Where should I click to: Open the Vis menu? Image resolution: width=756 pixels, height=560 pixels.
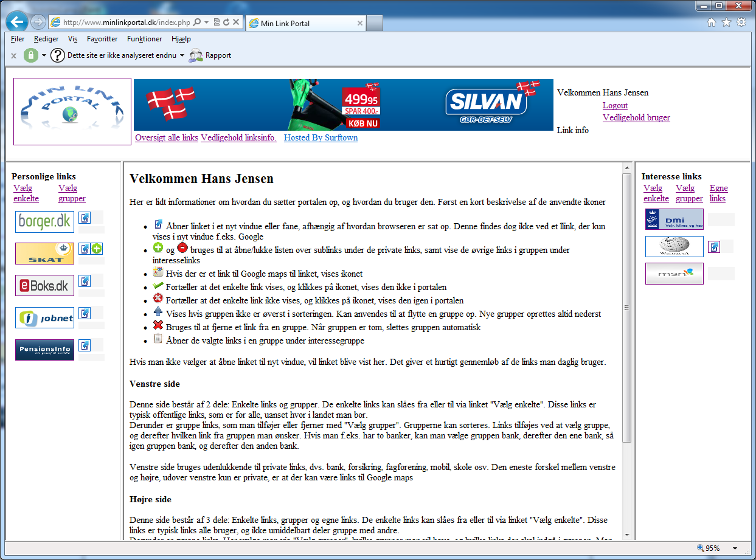tap(73, 39)
